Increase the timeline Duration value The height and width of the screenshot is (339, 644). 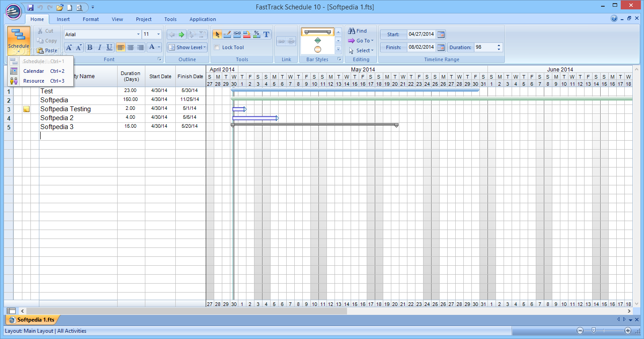[499, 45]
